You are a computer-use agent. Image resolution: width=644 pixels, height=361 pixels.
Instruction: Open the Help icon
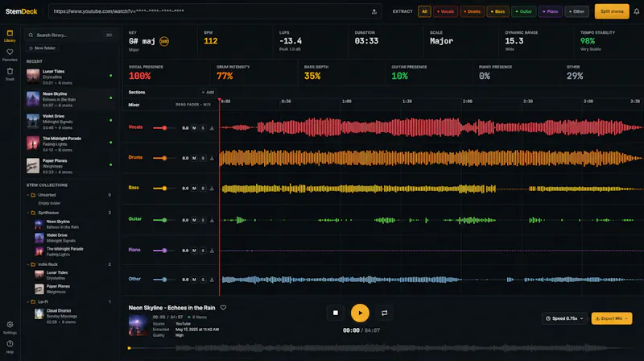pyautogui.click(x=10, y=346)
